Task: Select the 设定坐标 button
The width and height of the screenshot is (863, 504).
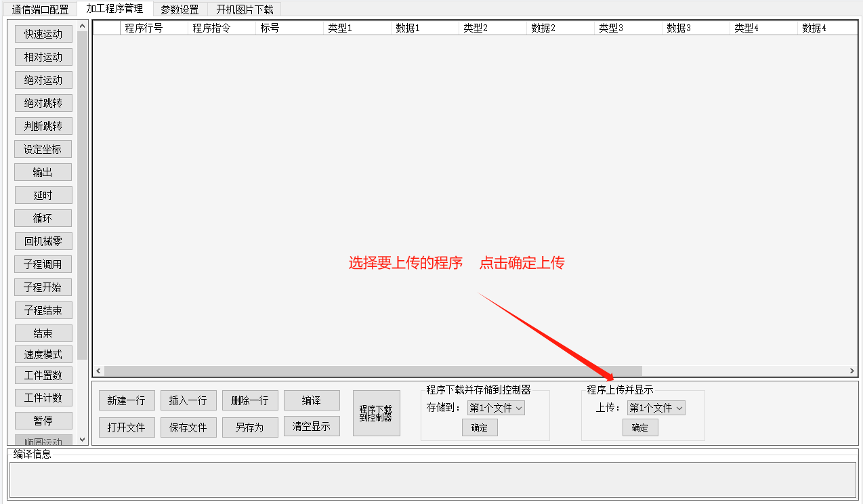Action: point(43,149)
